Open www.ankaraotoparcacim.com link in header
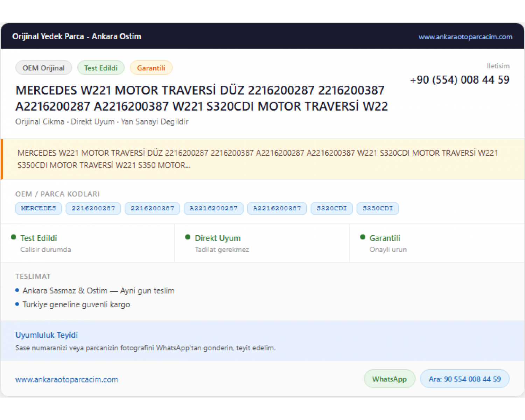 (x=465, y=37)
